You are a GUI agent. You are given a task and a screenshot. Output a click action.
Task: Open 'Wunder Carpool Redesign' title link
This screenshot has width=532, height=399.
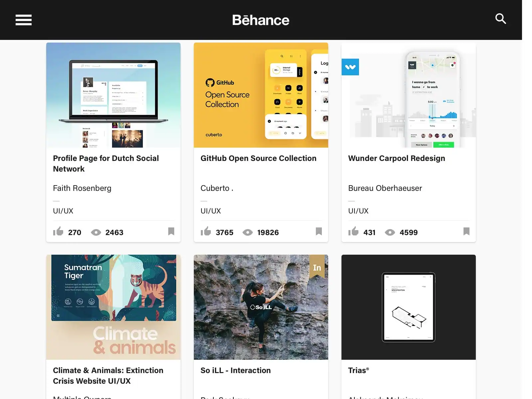[x=396, y=158]
